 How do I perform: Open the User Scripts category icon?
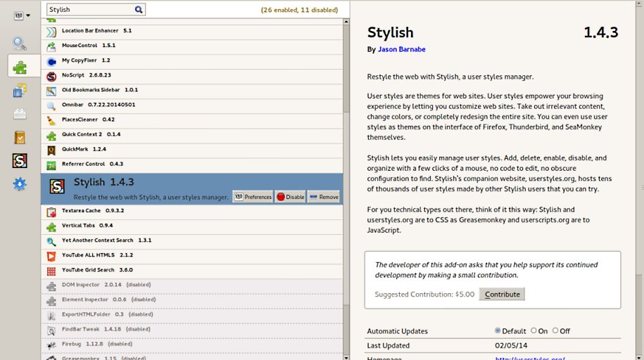click(x=20, y=138)
